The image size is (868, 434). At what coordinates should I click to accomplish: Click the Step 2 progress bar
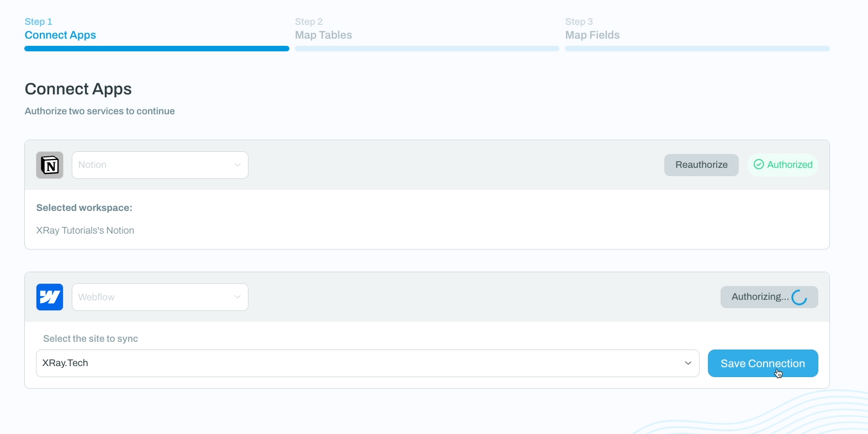(427, 49)
